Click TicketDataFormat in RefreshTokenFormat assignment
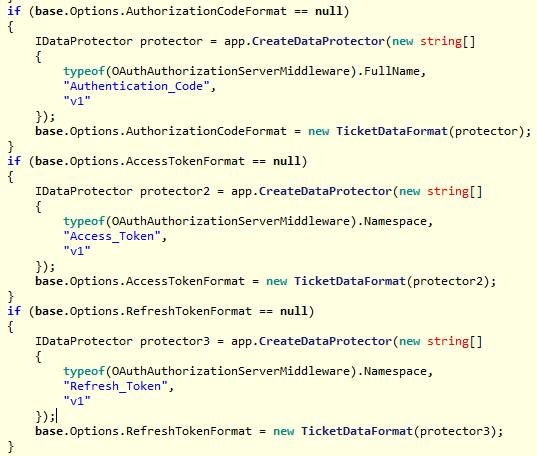Screen dimensions: 537x456 (x=357, y=431)
